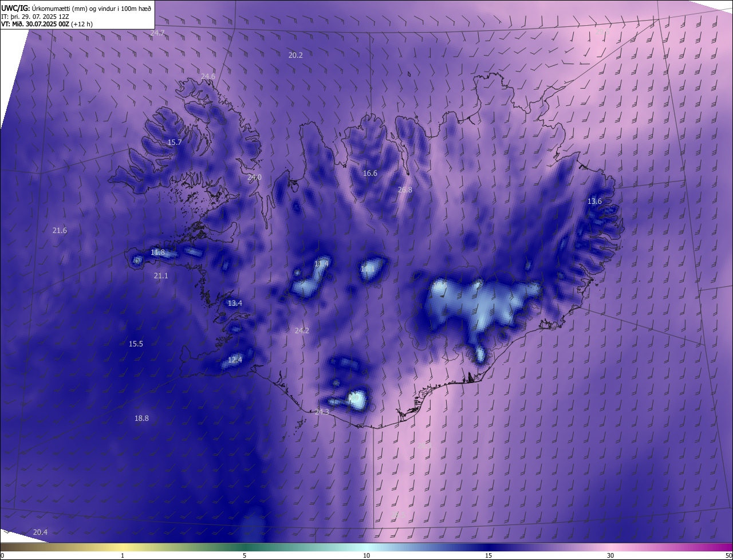This screenshot has height=560, width=733.
Task: Click the 11.4 value label
Action: click(321, 264)
